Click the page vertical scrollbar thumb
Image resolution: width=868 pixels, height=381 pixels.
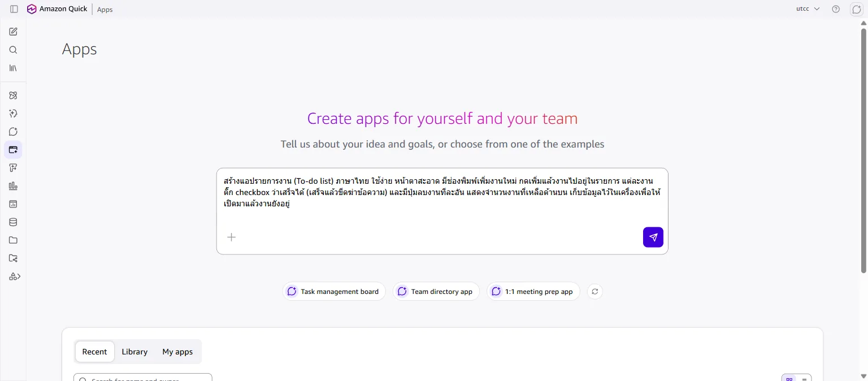click(863, 150)
